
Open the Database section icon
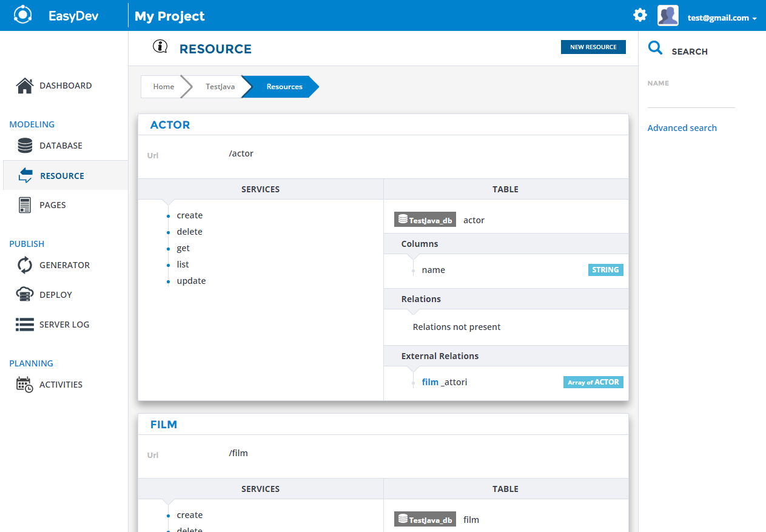pos(25,146)
